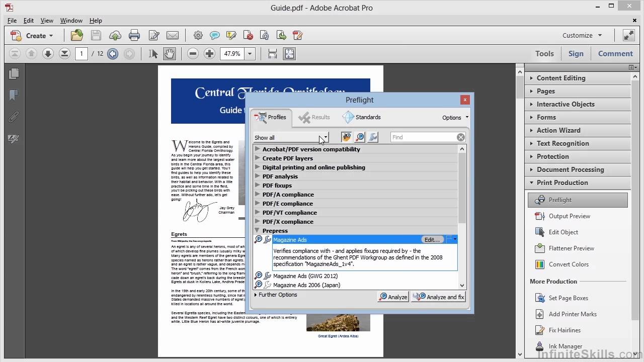Click the edit and sign document icon
The width and height of the screenshot is (644, 362).
coord(154,35)
